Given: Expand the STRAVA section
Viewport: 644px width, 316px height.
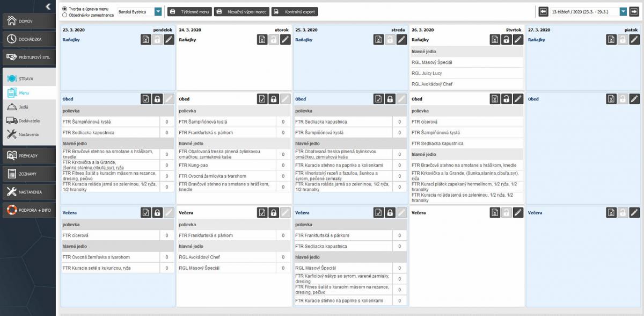Looking at the screenshot, I should (x=28, y=78).
